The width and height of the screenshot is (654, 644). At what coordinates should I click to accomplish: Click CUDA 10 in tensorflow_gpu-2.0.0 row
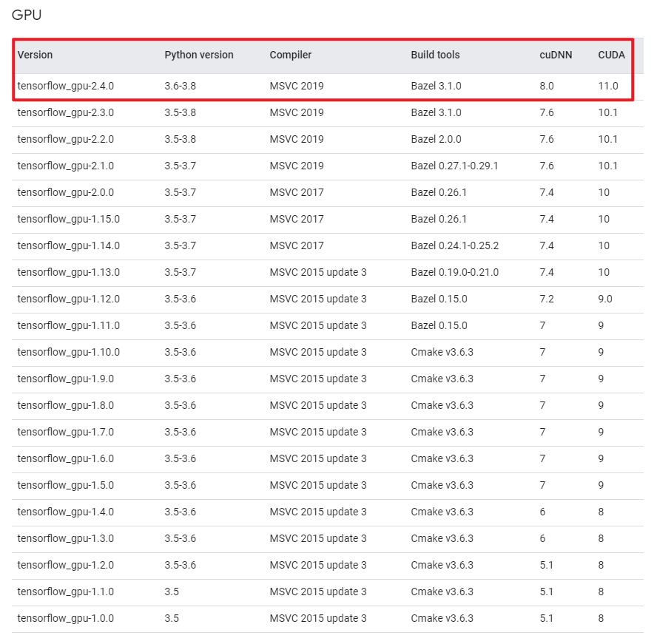604,192
